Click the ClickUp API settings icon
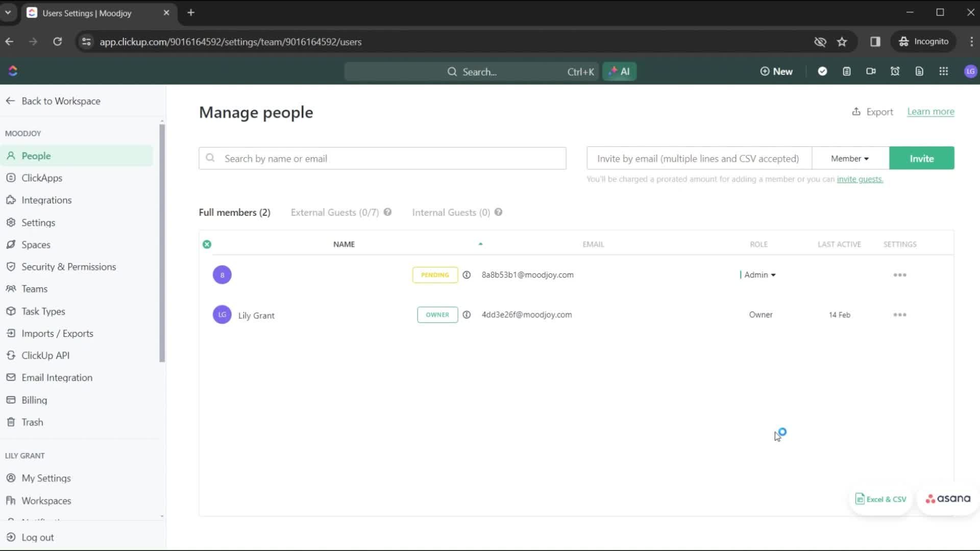 [x=13, y=355]
